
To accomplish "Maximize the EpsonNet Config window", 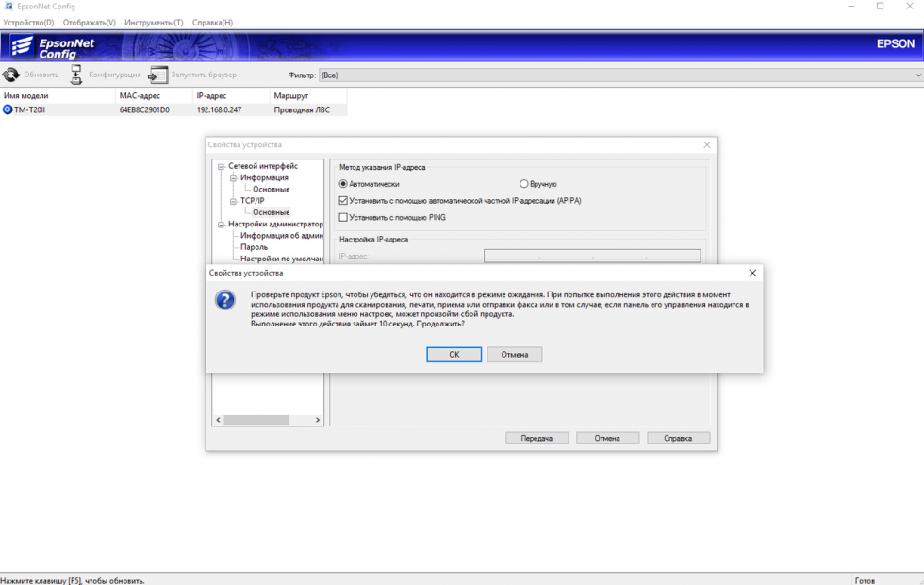I will point(880,7).
